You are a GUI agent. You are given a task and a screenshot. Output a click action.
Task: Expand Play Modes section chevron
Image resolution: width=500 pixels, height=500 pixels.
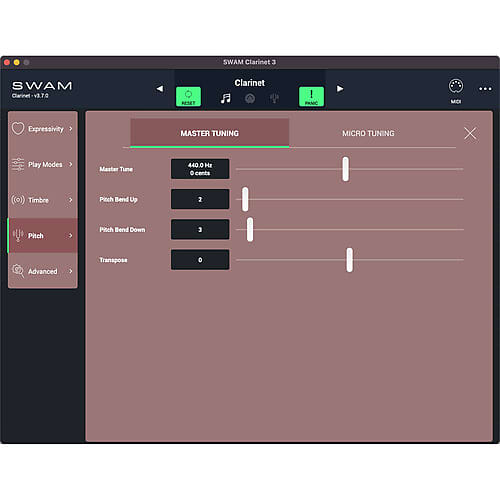pyautogui.click(x=71, y=164)
